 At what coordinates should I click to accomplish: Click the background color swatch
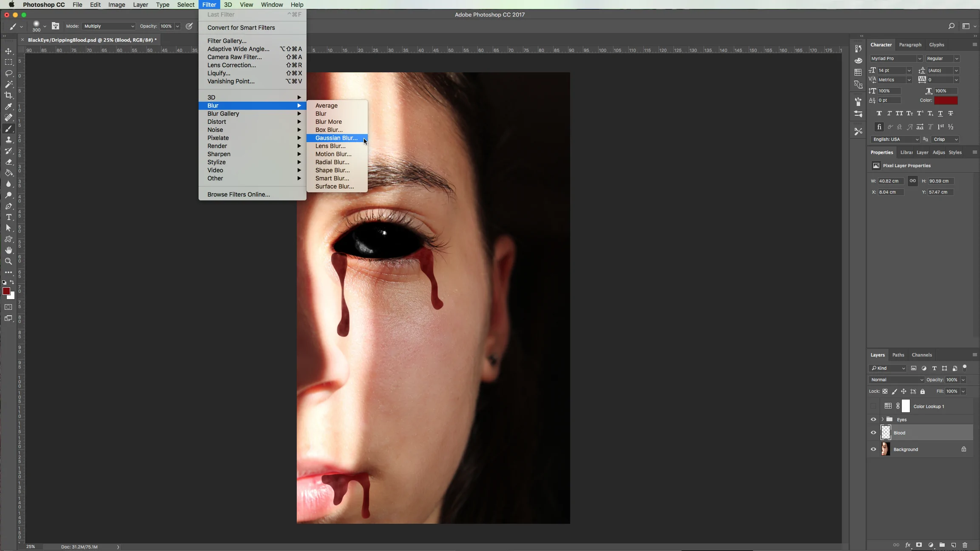point(12,296)
